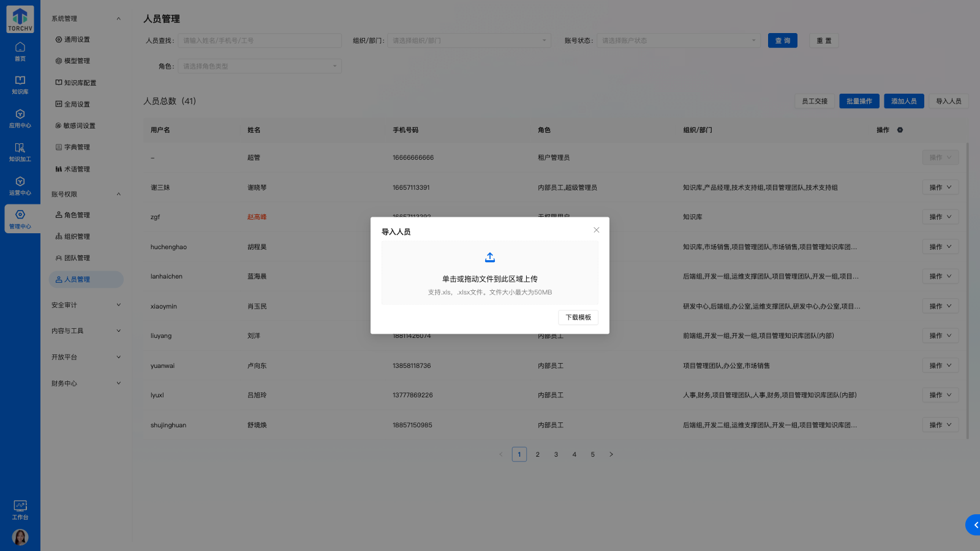Open the 知识库 sidebar icon
This screenshot has width=980, height=551.
[x=20, y=84]
